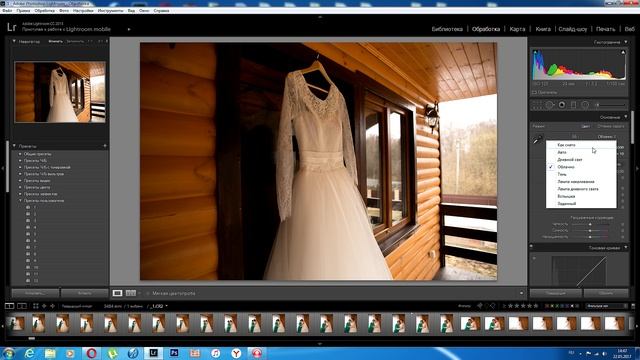Screen dimensions: 640x360
Task: Collapse the Histogram panel
Action: pos(625,42)
